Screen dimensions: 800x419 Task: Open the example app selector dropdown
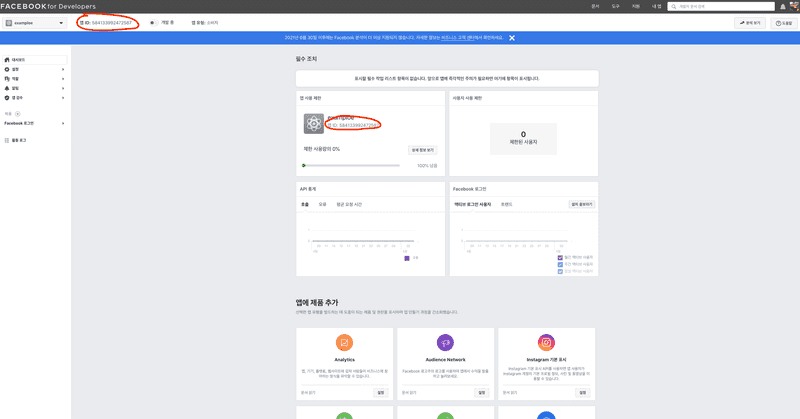coord(35,23)
